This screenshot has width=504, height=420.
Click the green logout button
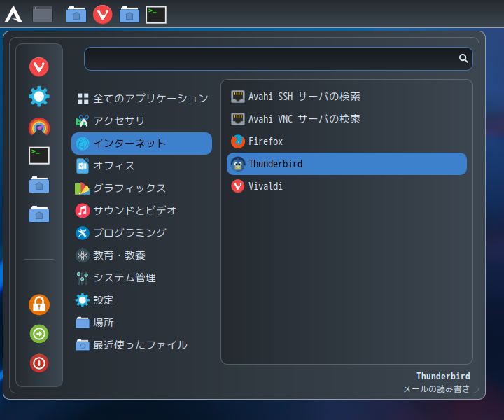39,334
